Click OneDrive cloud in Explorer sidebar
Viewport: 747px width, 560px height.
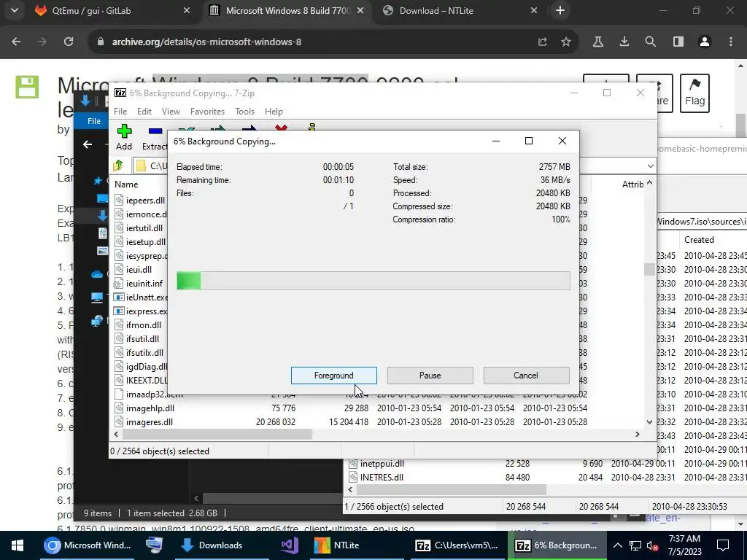pyautogui.click(x=97, y=274)
